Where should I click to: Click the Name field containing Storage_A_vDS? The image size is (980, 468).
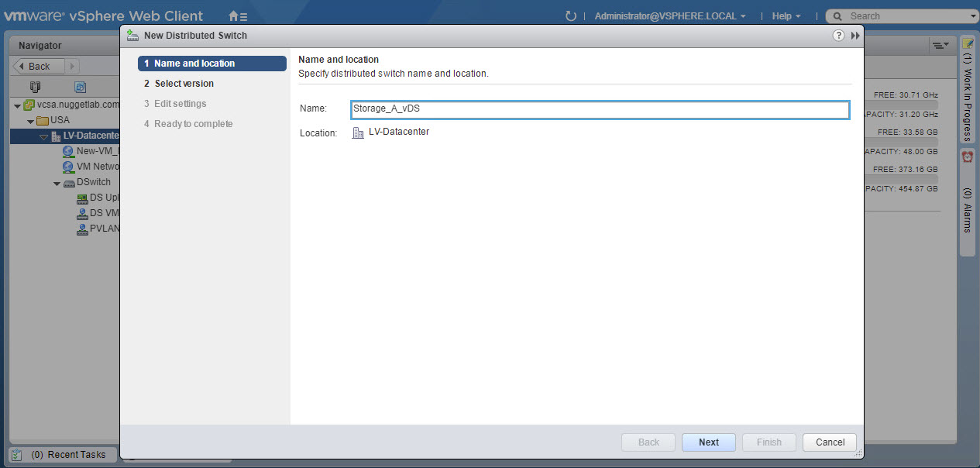[x=600, y=109]
